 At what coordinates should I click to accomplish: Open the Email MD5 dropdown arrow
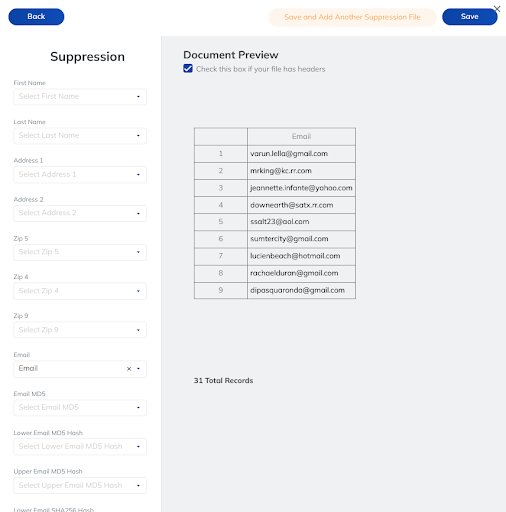pos(138,408)
